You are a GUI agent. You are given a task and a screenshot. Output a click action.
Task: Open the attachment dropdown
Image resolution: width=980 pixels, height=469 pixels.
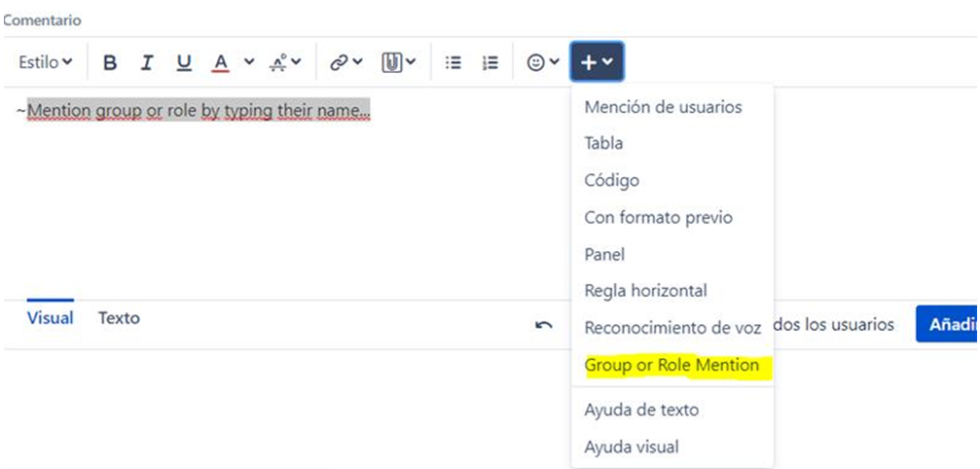point(398,62)
